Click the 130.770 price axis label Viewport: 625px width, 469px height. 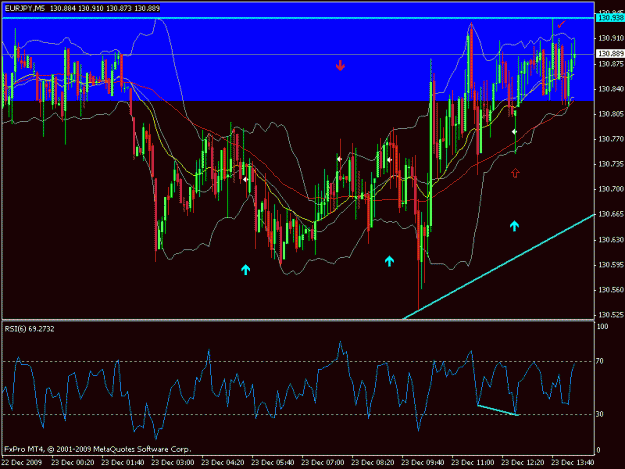(611, 139)
